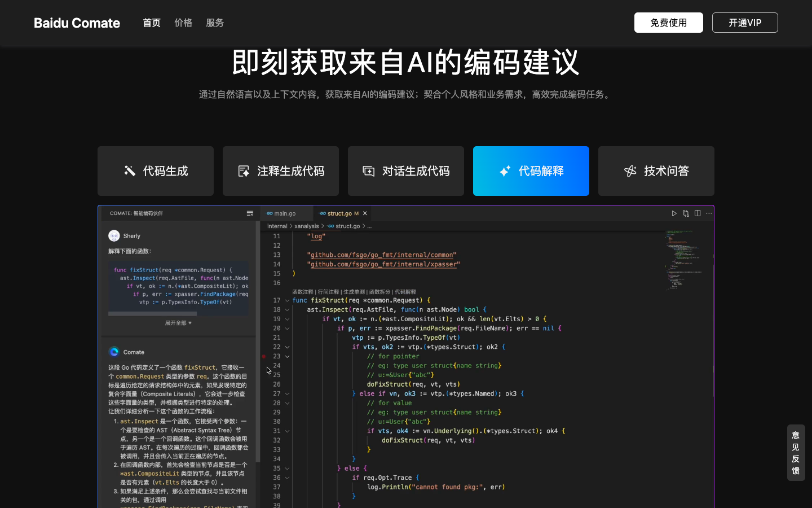Open the 价格 navigation item
Viewport: 812px width, 508px height.
(183, 23)
